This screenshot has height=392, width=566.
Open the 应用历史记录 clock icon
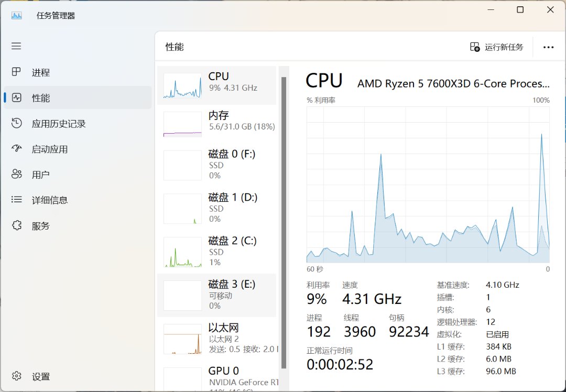click(x=17, y=123)
